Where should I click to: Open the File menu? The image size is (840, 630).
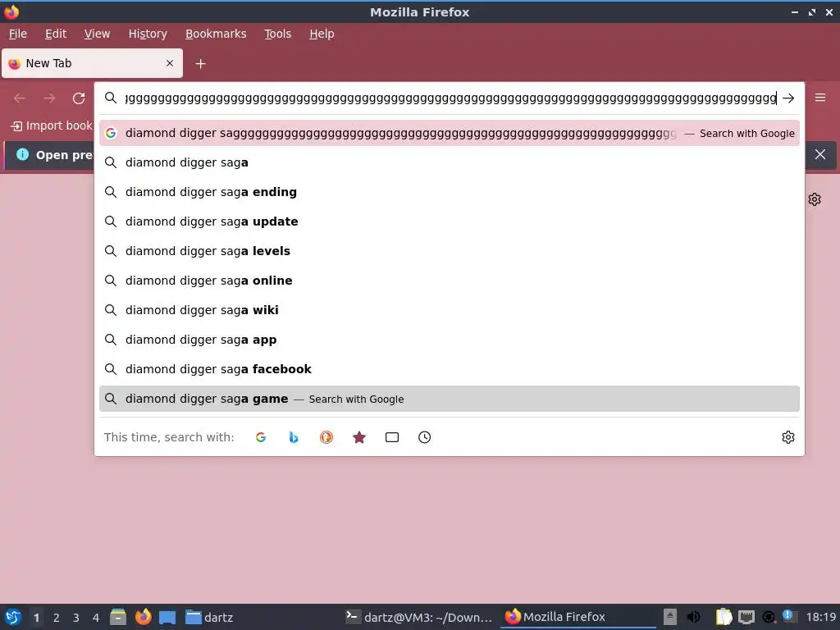(18, 34)
